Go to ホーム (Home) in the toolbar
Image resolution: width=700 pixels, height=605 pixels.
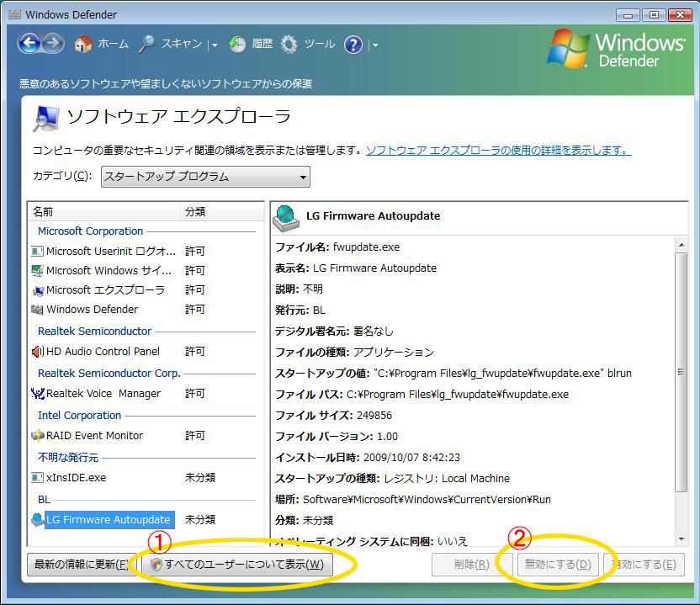click(x=102, y=45)
